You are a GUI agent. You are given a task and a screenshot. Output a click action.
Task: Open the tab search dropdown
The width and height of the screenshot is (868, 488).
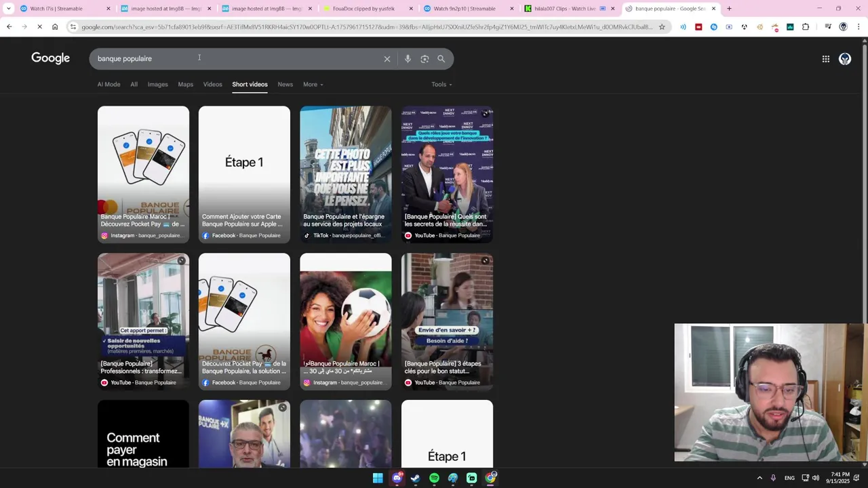pos(8,9)
